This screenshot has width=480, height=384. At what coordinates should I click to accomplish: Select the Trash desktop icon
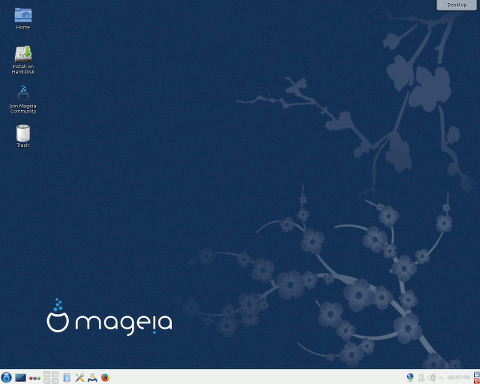point(23,136)
